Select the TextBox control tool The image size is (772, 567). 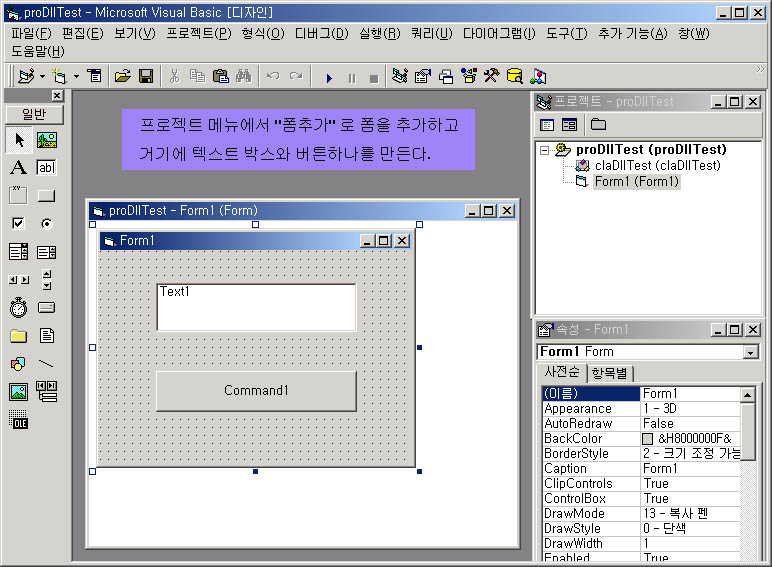pos(47,167)
